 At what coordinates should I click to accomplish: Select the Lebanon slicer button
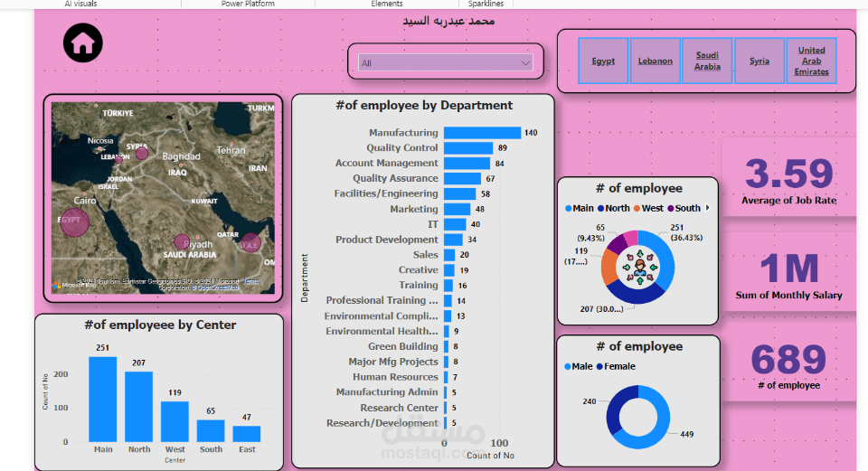tap(655, 61)
